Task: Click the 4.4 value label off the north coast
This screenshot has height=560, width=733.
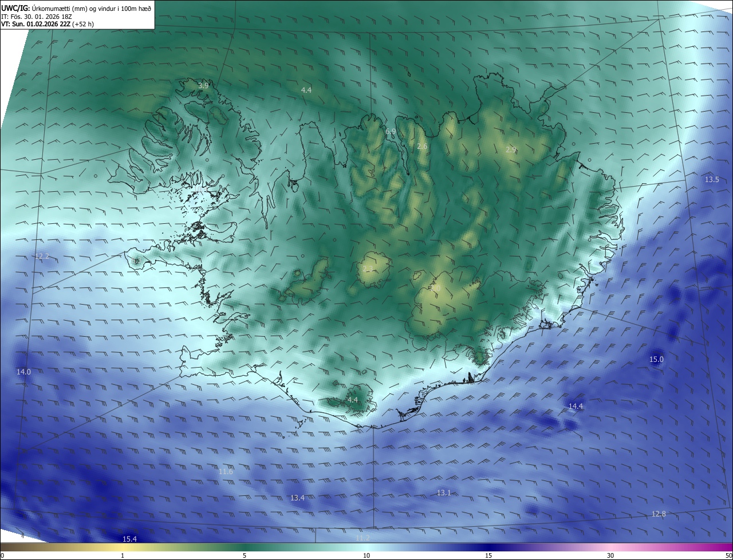Action: [306, 90]
